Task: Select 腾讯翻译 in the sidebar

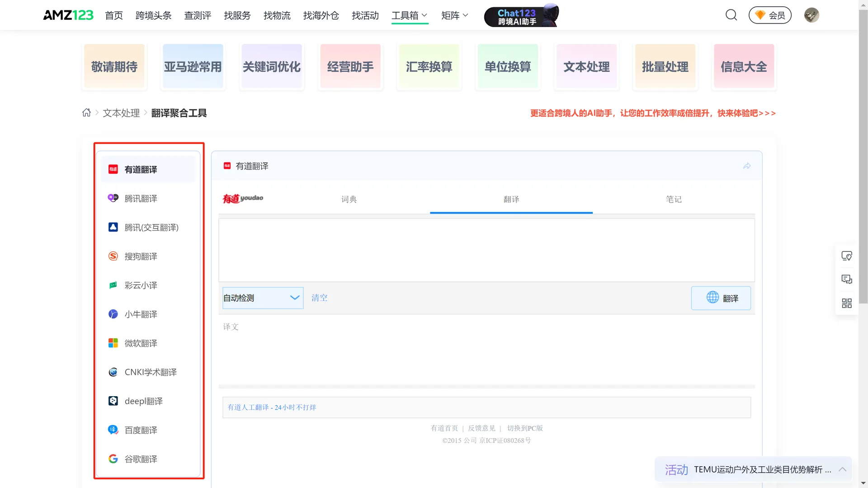Action: (x=148, y=198)
